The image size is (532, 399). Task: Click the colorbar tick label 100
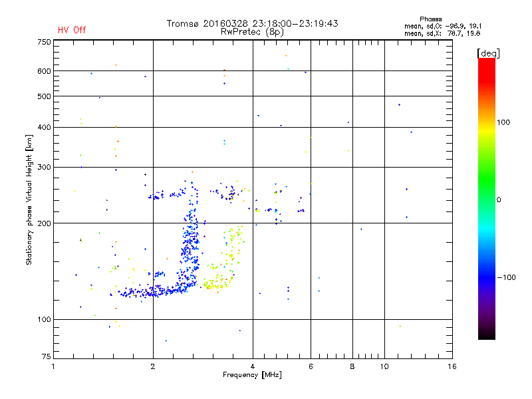pos(503,122)
